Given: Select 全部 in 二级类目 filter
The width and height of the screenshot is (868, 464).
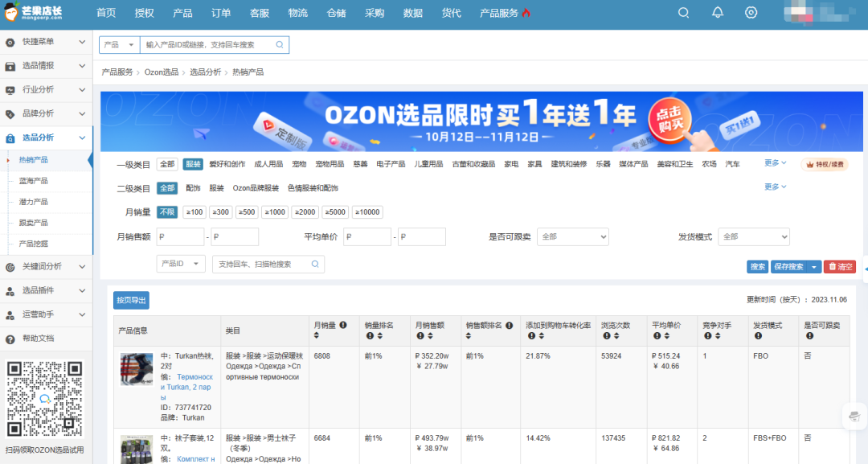Looking at the screenshot, I should 167,188.
